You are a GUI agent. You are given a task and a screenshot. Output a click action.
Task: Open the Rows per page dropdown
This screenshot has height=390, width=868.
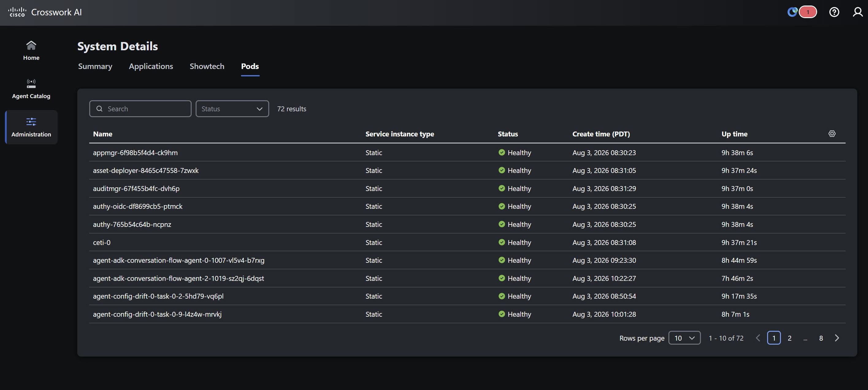click(x=684, y=338)
